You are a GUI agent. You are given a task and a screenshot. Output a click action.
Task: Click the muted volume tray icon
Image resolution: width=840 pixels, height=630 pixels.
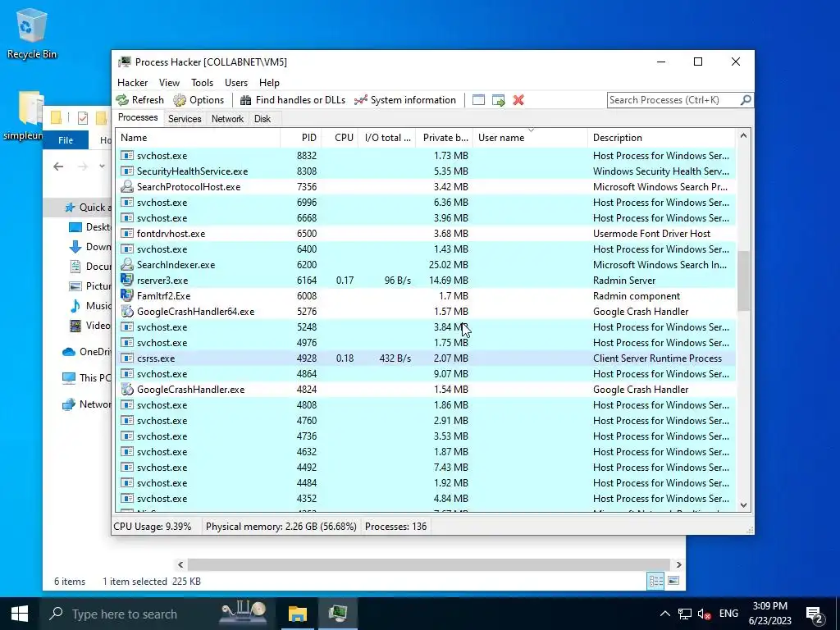(705, 614)
